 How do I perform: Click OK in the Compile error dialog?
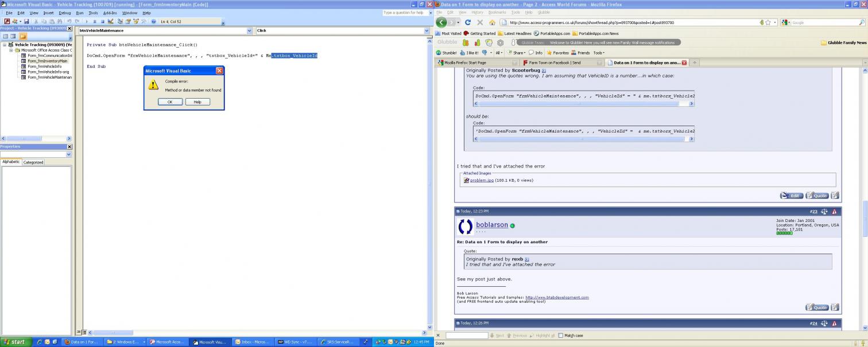[170, 102]
